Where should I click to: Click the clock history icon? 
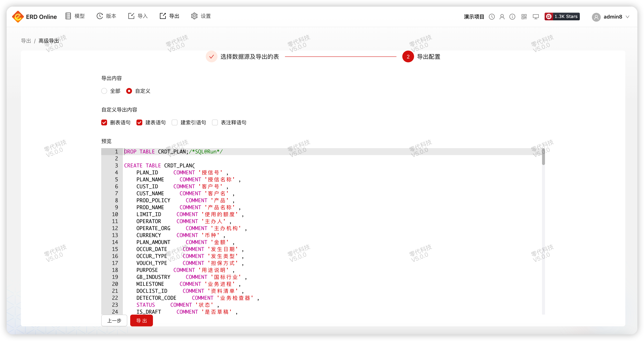pos(492,17)
